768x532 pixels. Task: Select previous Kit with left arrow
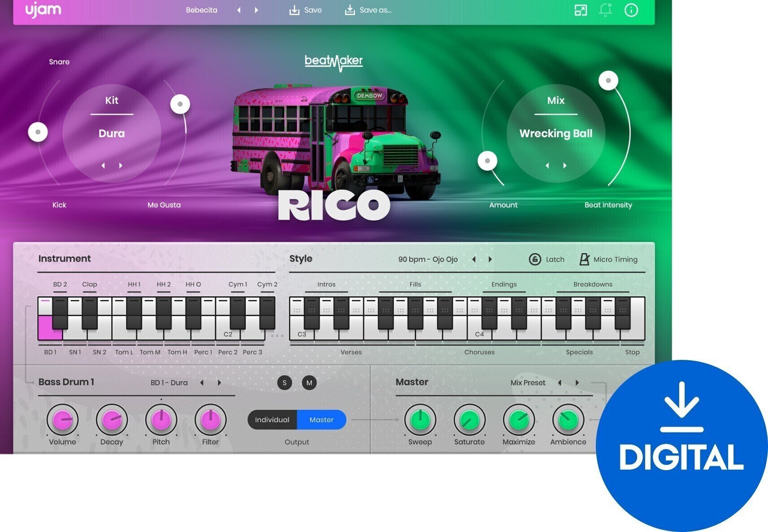coord(103,165)
